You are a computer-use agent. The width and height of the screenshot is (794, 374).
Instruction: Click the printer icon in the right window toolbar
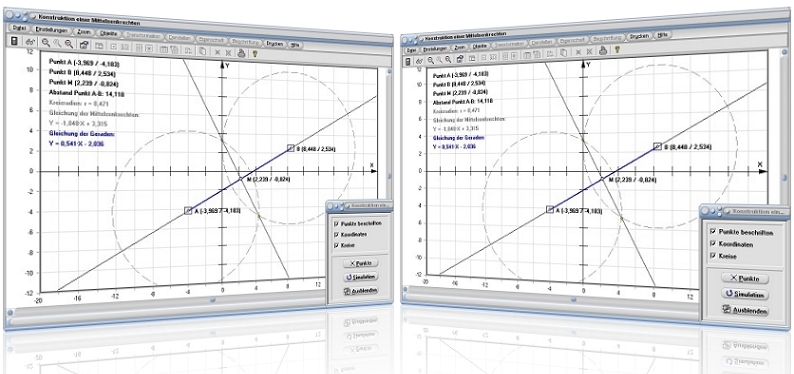tap(603, 50)
